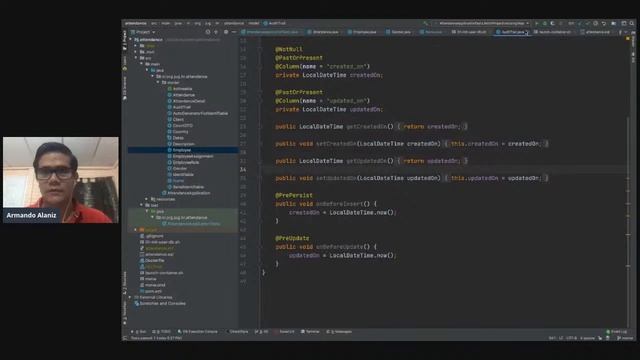Open the run configuration dropdown in toolbar

pyautogui.click(x=482, y=23)
